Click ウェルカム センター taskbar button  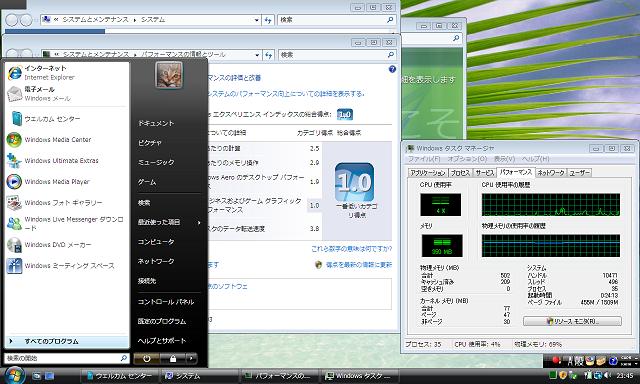point(120,376)
